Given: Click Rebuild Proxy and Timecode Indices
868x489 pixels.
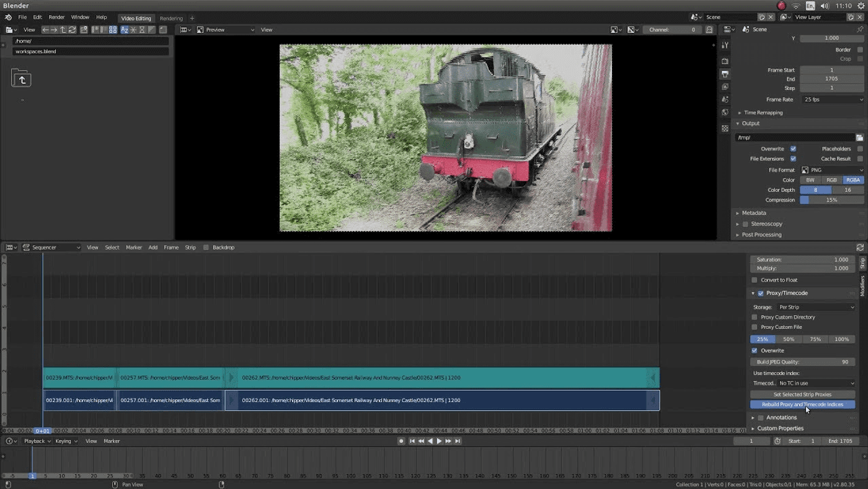Looking at the screenshot, I should [x=802, y=404].
